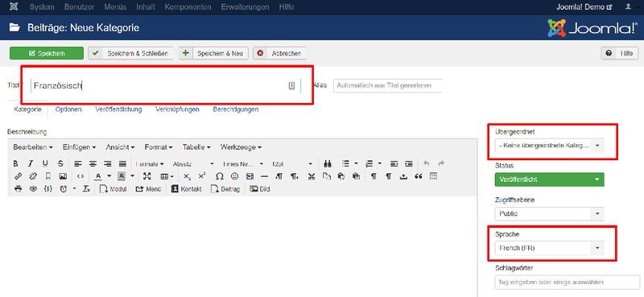Screen dimensions: 644x297
Task: Clear formatting icon
Action: (x=86, y=189)
